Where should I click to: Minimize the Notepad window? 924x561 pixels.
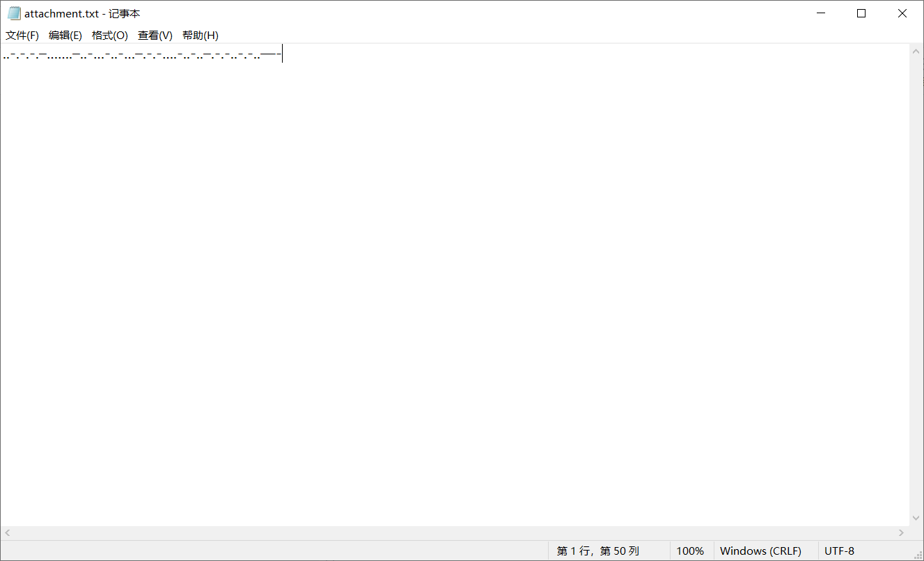822,13
